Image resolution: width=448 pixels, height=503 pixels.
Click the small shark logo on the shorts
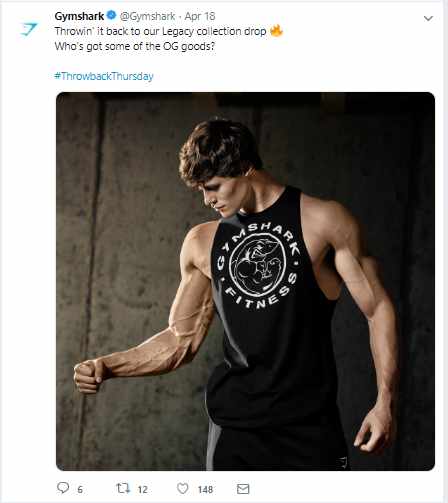tap(342, 462)
